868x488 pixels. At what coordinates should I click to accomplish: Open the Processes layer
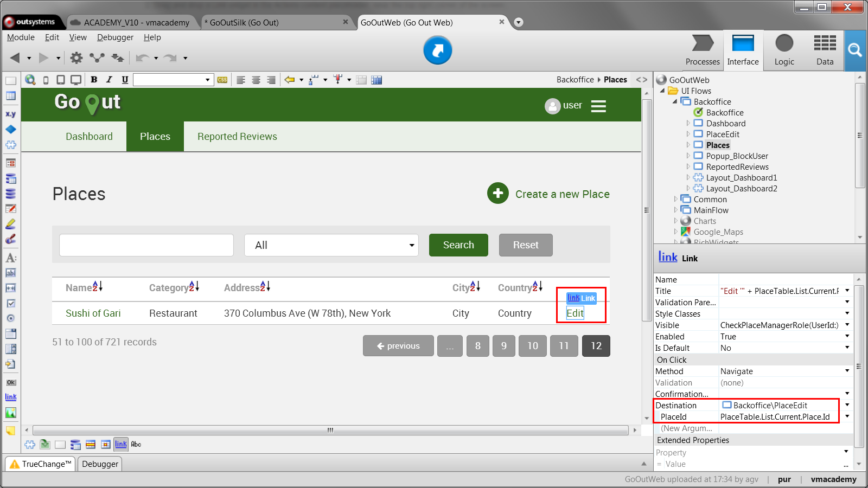point(703,50)
